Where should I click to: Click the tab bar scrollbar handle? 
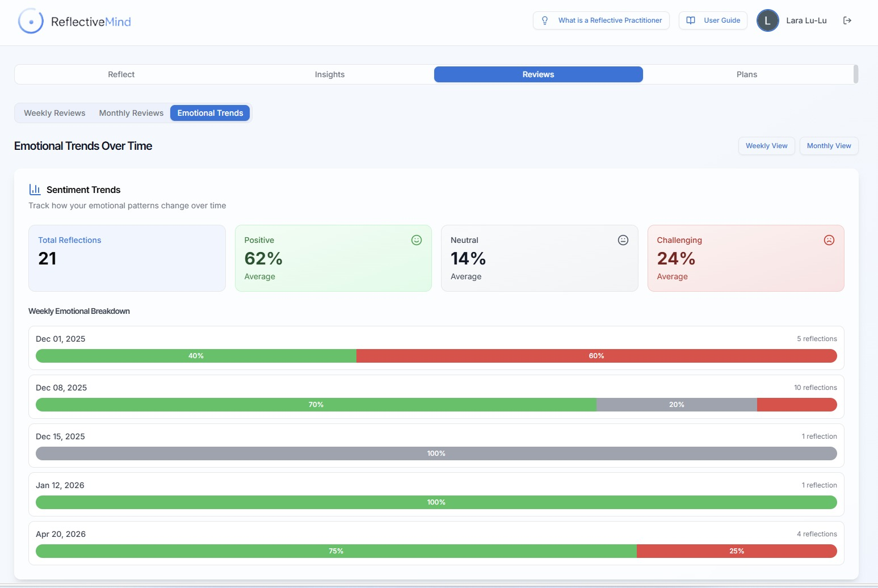click(x=856, y=74)
